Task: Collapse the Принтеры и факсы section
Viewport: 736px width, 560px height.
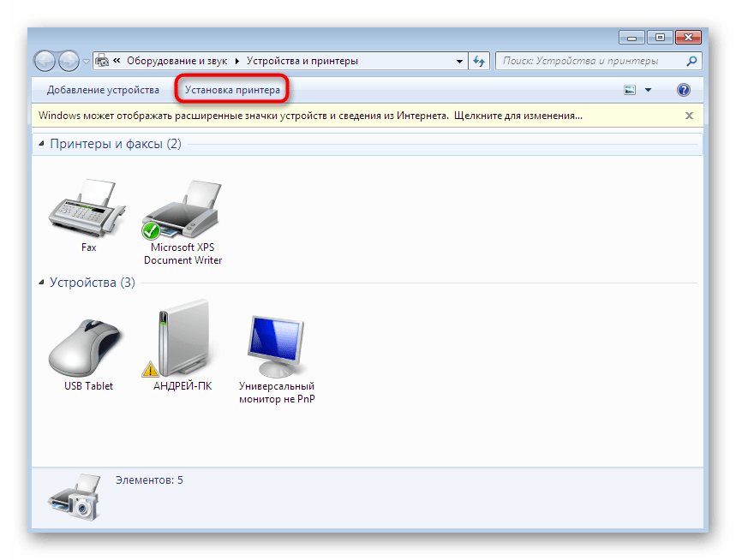Action: (x=40, y=144)
